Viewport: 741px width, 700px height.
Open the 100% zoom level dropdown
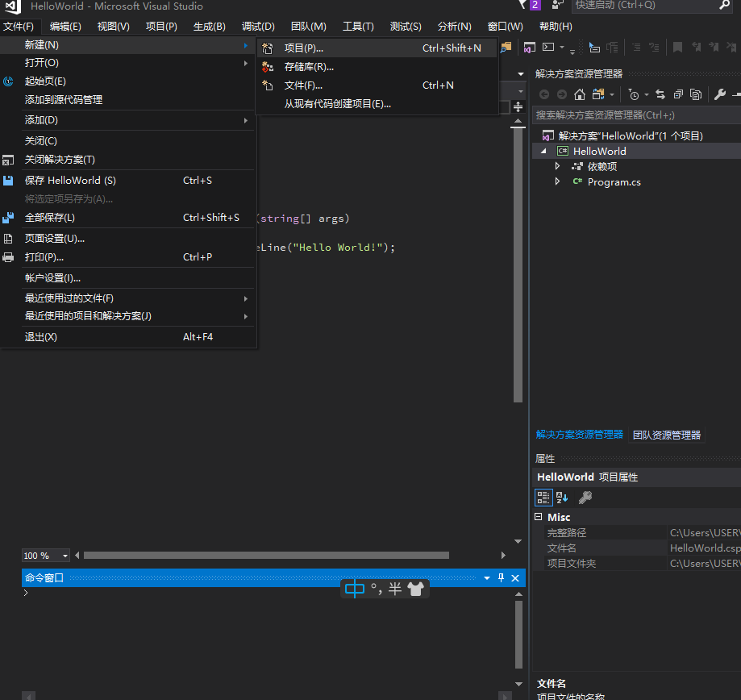[x=65, y=555]
